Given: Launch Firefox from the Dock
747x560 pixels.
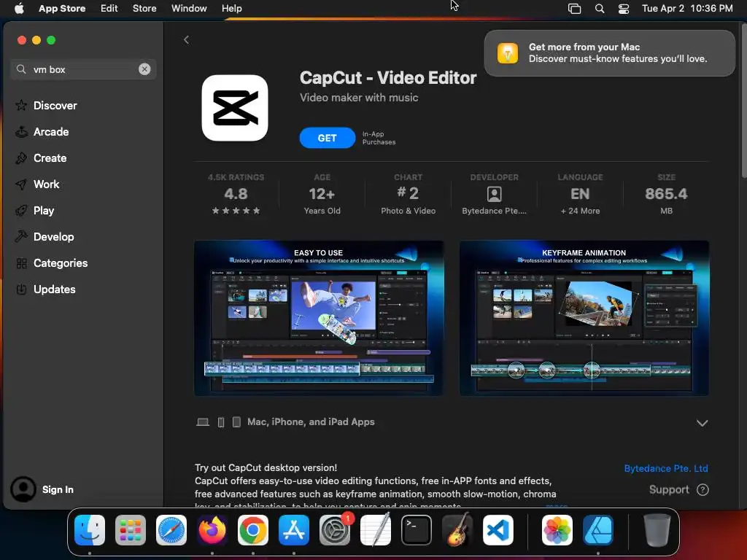Looking at the screenshot, I should click(212, 530).
